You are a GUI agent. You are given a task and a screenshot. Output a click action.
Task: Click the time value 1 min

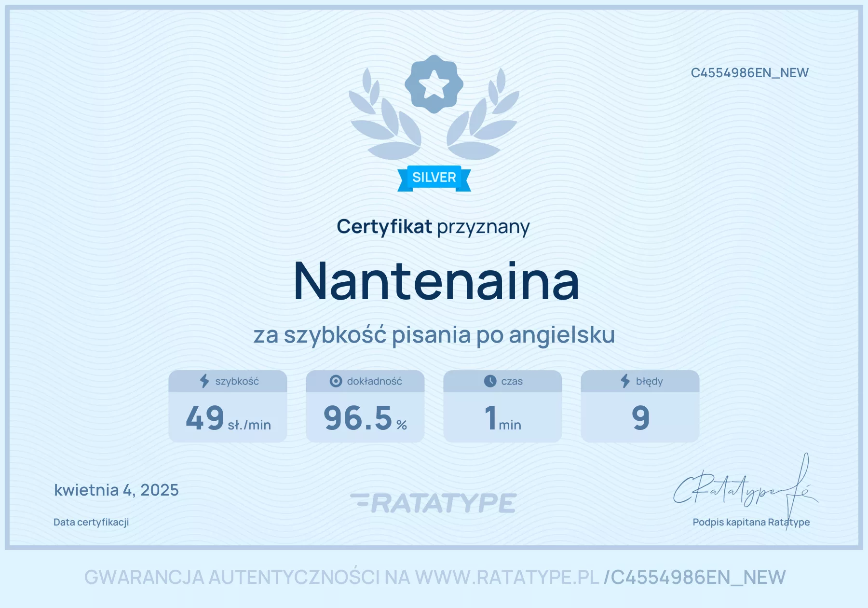coord(503,418)
